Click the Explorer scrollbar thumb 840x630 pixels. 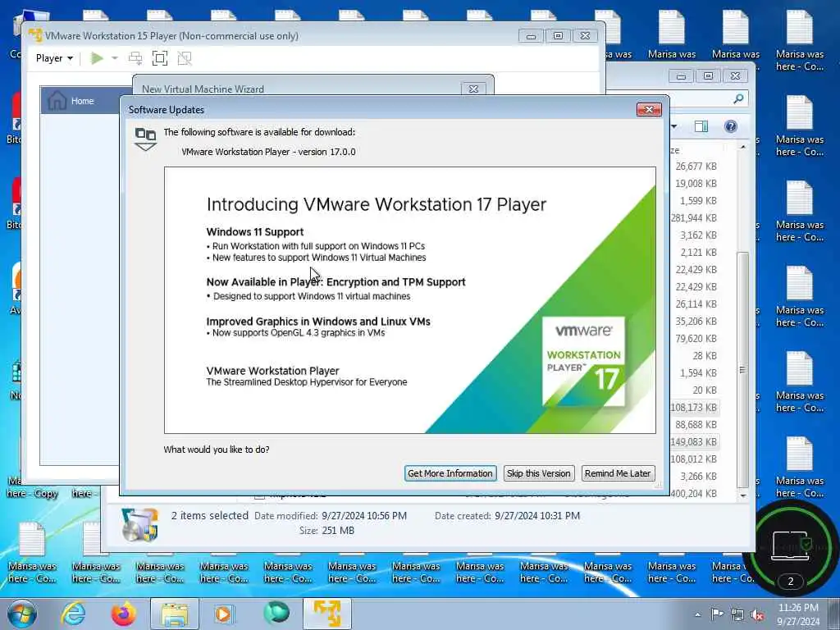click(x=742, y=369)
